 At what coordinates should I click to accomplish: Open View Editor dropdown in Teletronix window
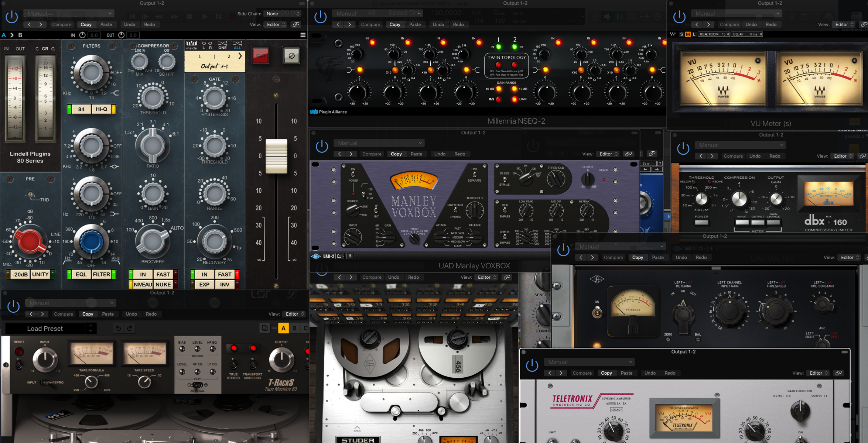click(819, 373)
